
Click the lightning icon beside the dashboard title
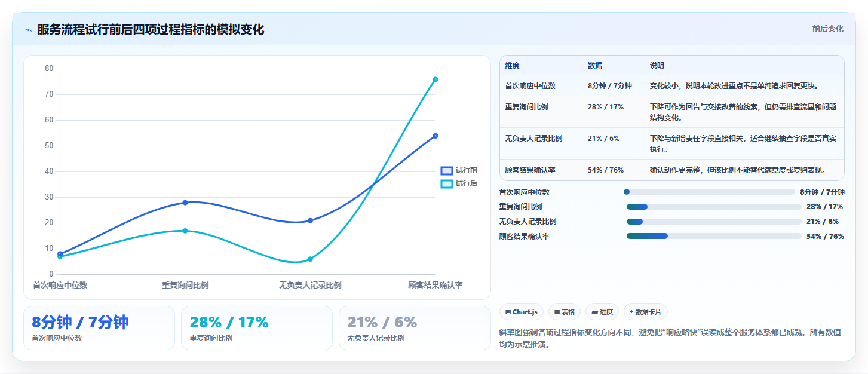[28, 30]
